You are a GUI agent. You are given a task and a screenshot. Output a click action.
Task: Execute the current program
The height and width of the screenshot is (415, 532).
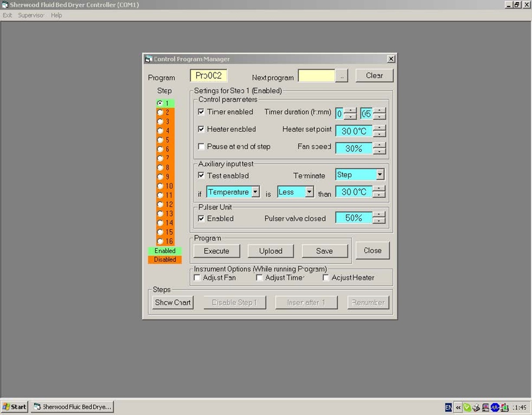click(x=216, y=251)
